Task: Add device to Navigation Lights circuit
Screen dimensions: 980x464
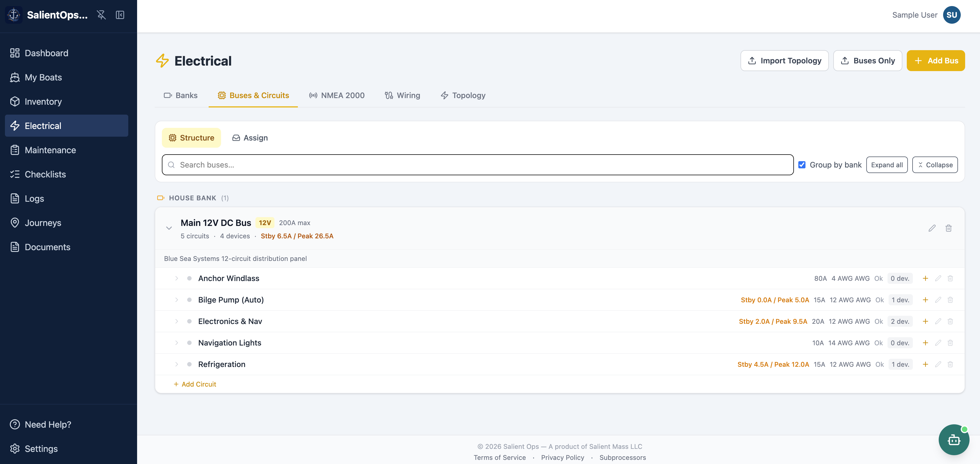Action: [x=925, y=343]
